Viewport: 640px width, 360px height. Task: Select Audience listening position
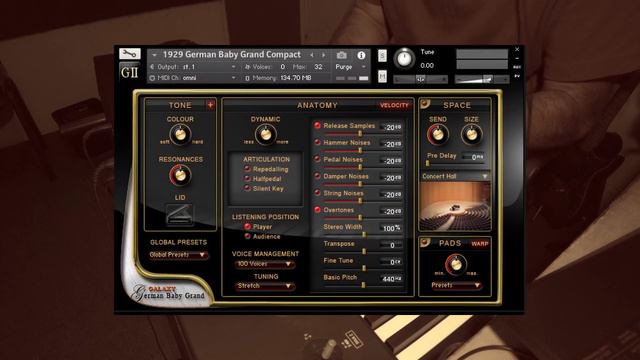(247, 236)
